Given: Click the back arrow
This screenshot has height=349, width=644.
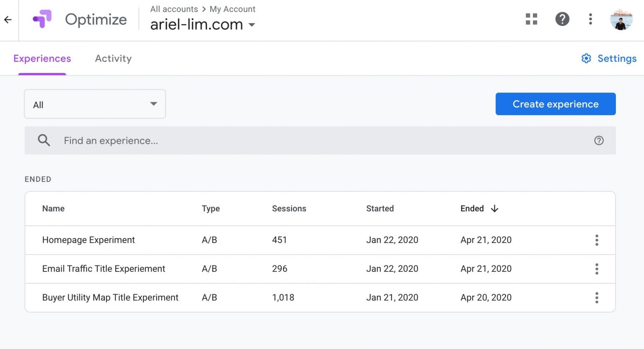Looking at the screenshot, I should tap(8, 20).
